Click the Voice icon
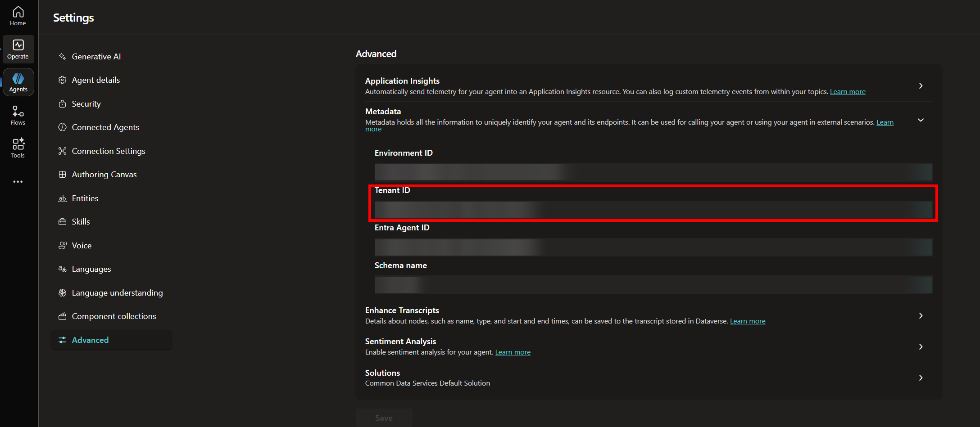The width and height of the screenshot is (980, 427). pyautogui.click(x=62, y=246)
